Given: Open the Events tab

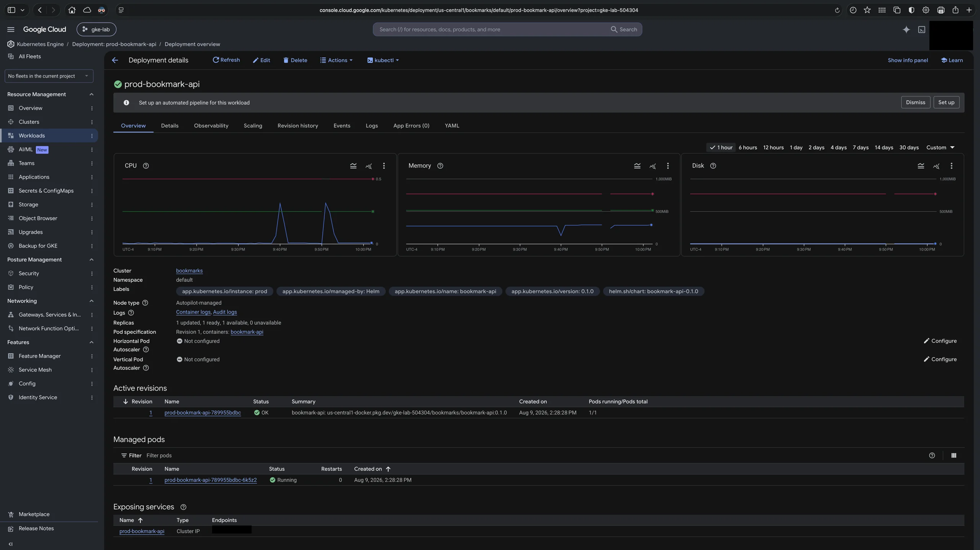Looking at the screenshot, I should coord(341,126).
